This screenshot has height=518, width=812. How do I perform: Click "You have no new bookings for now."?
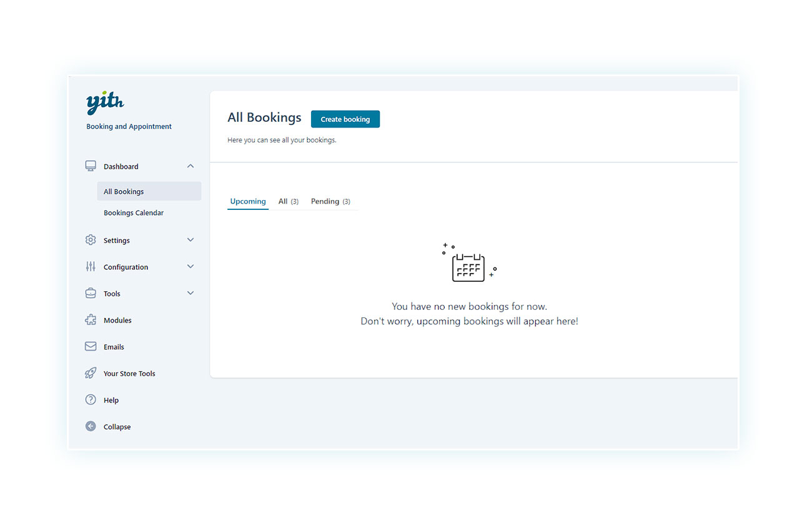coord(469,306)
